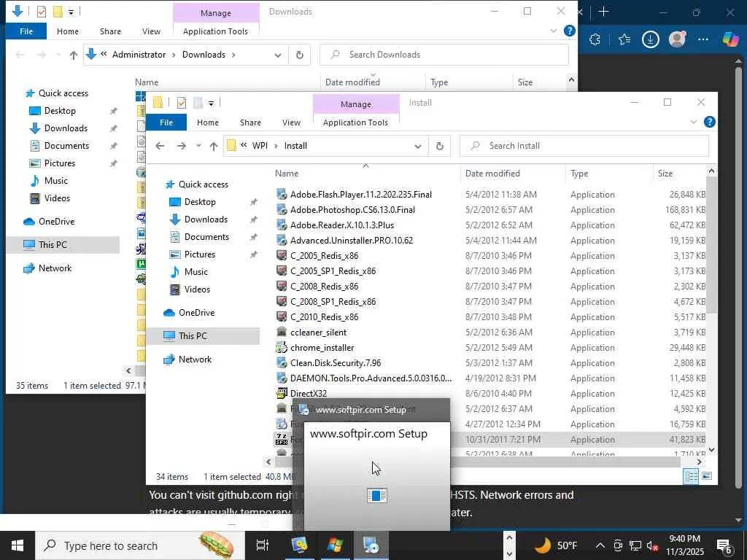
Task: Select the C_2005_Redis_x86 file icon
Action: pos(282,255)
